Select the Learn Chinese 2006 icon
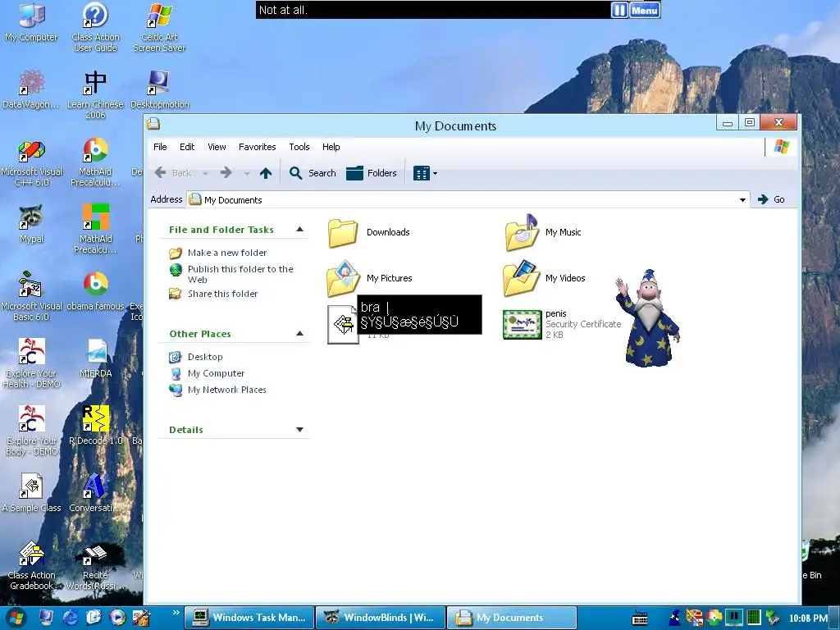This screenshot has width=840, height=630. coord(95,94)
